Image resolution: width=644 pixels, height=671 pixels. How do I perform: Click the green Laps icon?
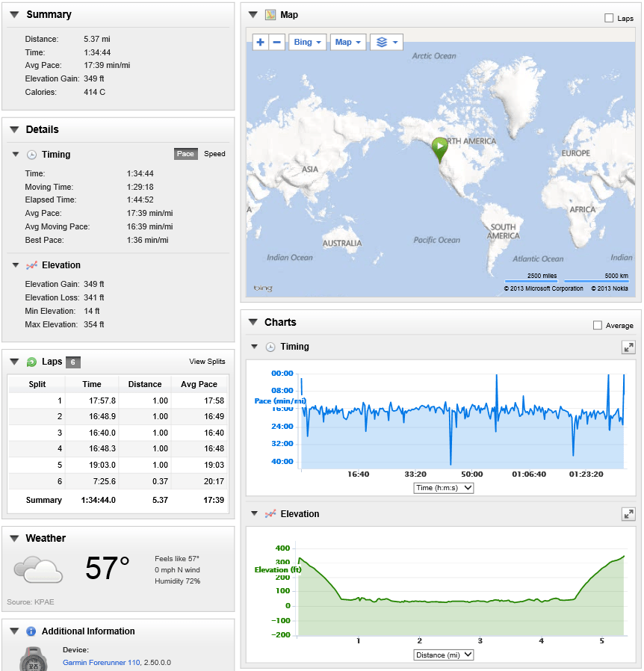pos(30,361)
